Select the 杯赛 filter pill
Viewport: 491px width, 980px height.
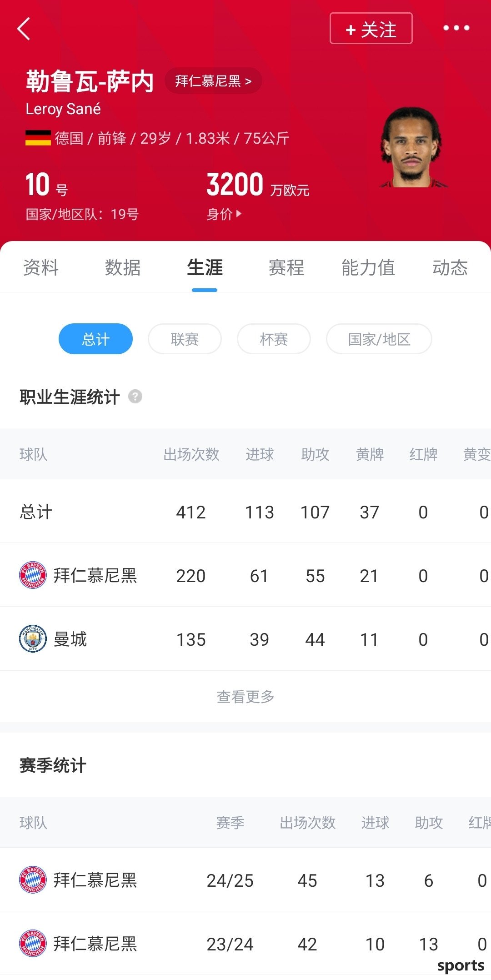point(274,339)
